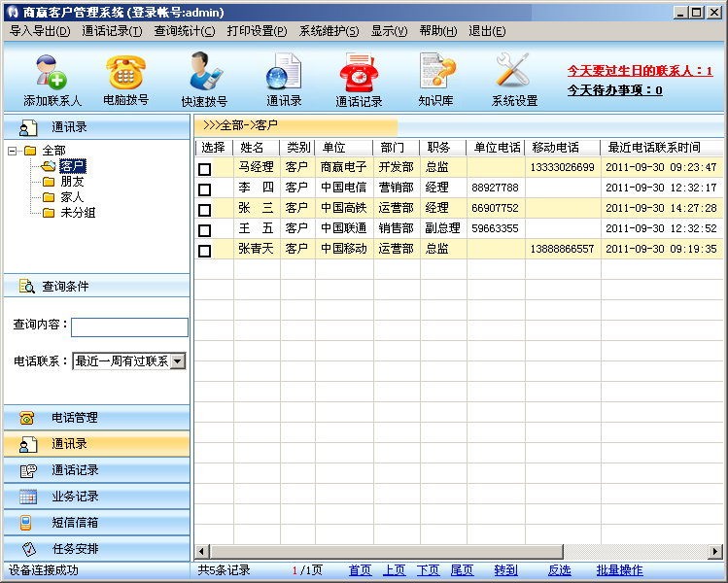Screen dimensions: 728x583
Task: Open 系统设置 system settings icon
Action: click(513, 74)
